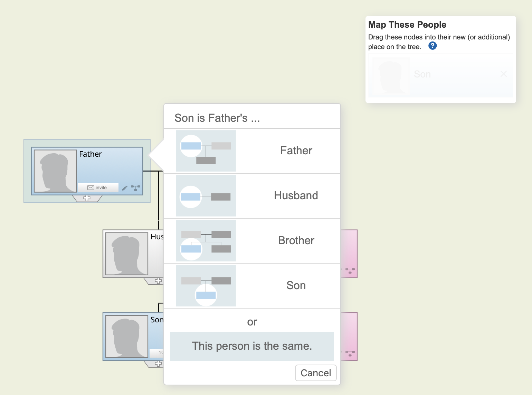Remove Son from Map These People panel

[503, 74]
